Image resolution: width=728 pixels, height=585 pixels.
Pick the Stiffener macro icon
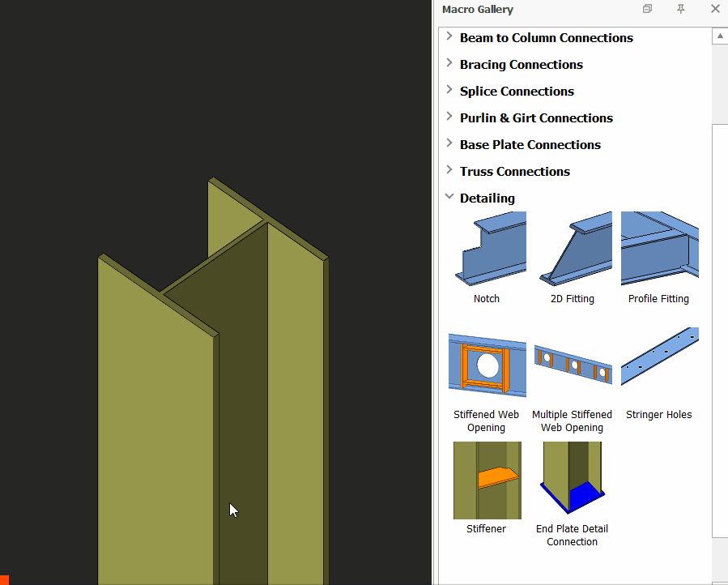click(x=487, y=480)
